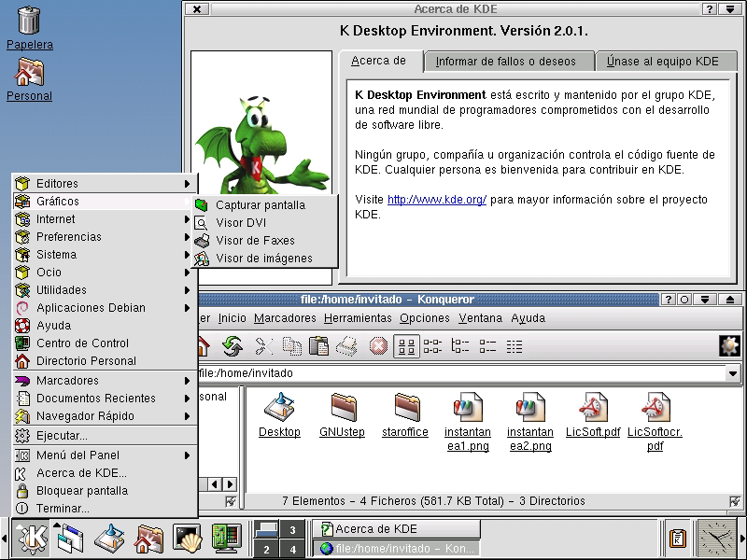Image resolution: width=747 pixels, height=560 pixels.
Task: Follow the http://www.kde.org/ link
Action: pyautogui.click(x=436, y=200)
